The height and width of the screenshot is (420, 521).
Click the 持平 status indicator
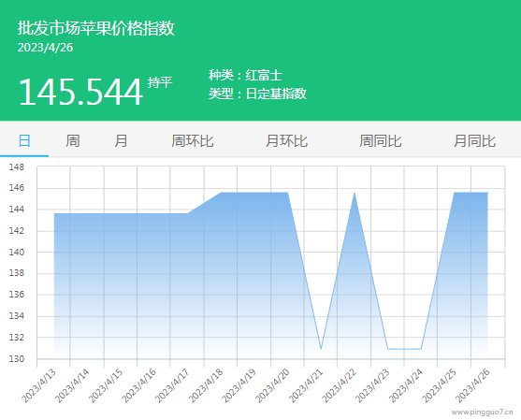[x=160, y=82]
